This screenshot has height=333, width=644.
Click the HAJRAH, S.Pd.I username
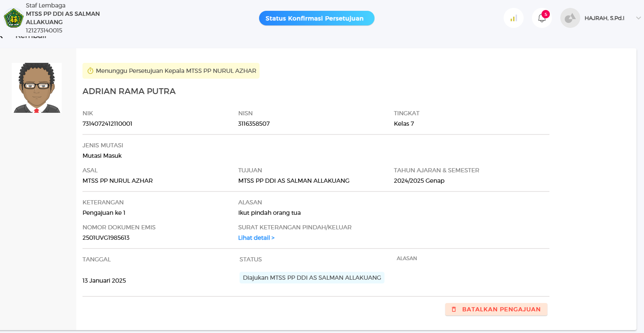(604, 18)
